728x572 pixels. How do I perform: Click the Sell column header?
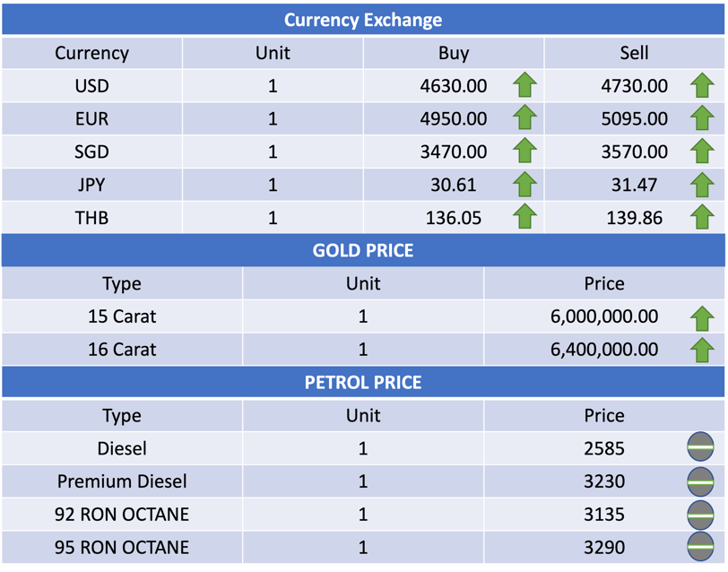(634, 53)
